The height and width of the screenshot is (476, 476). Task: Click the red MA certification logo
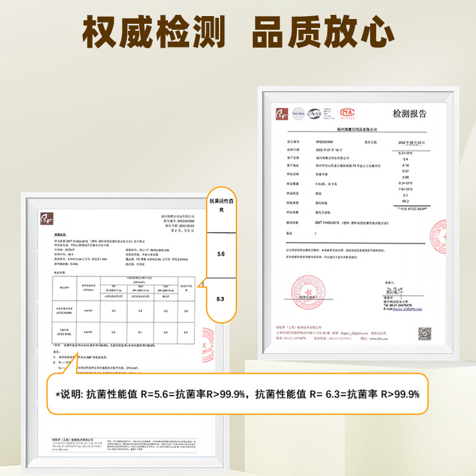[347, 113]
